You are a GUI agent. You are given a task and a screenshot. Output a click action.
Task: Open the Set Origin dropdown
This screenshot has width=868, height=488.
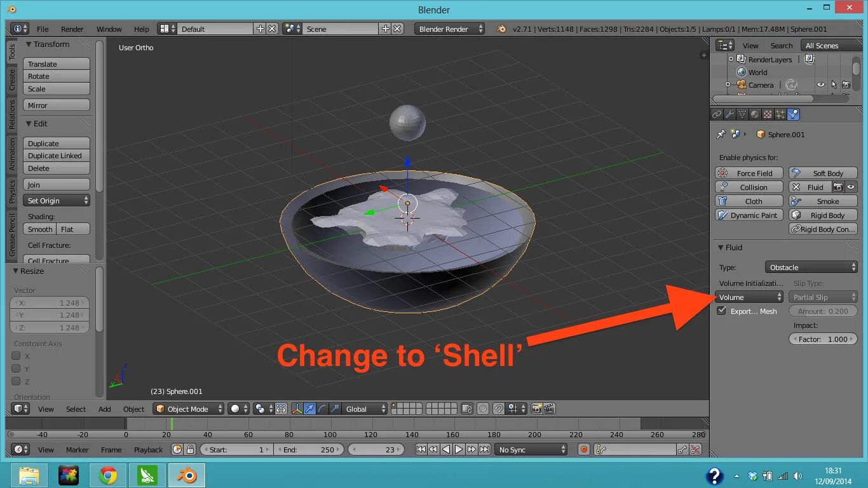pyautogui.click(x=57, y=200)
